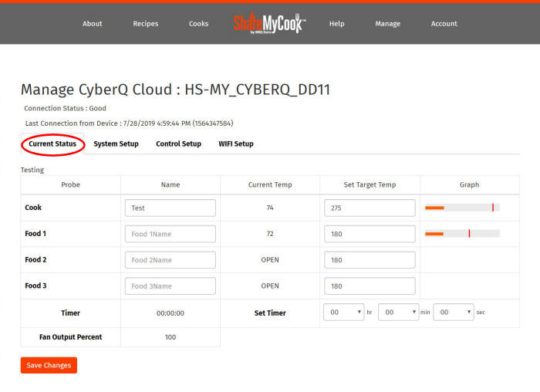This screenshot has height=392, width=540.
Task: Click the Food 1 temperature graph bar
Action: (463, 234)
